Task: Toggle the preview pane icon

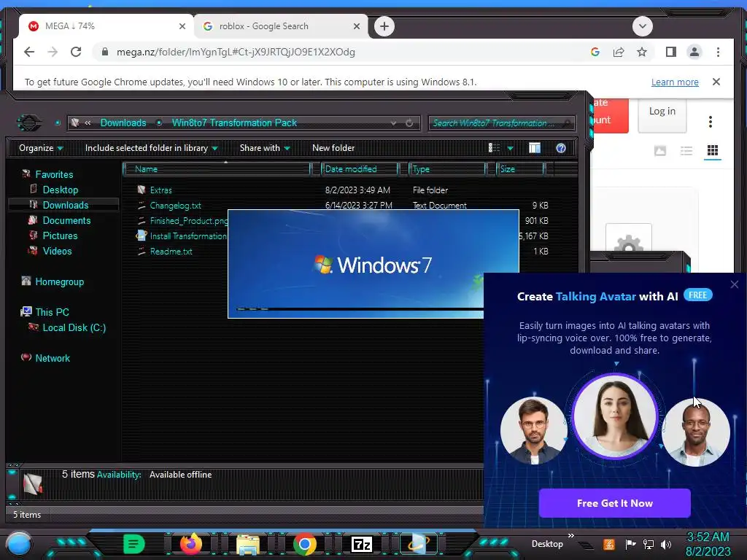Action: tap(535, 148)
